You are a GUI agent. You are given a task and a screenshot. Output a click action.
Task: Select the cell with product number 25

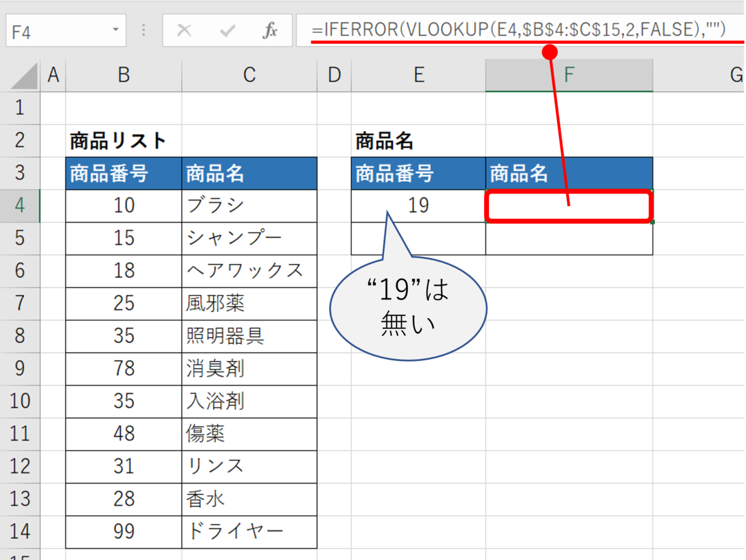click(123, 303)
